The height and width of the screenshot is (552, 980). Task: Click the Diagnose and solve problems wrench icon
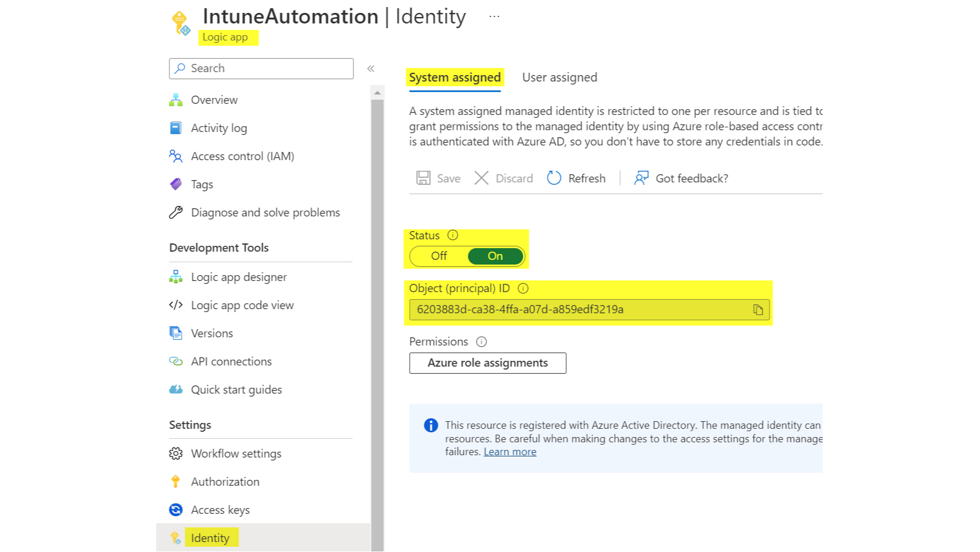176,212
